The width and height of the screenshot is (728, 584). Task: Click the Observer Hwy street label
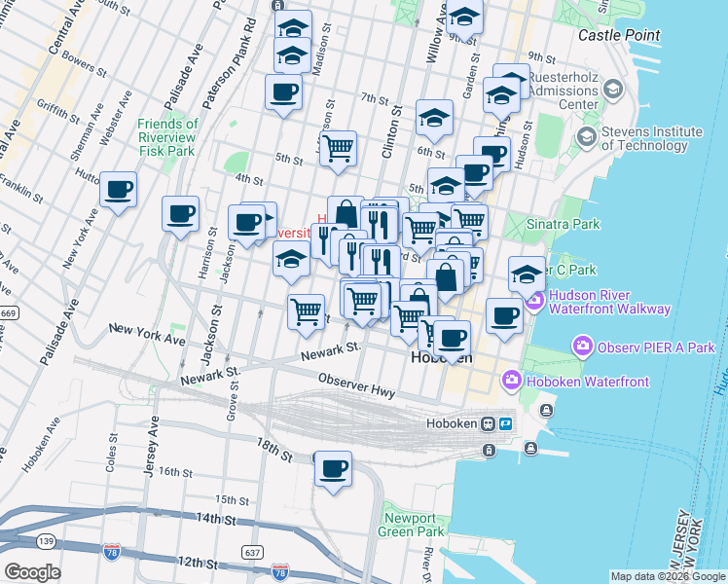click(x=356, y=385)
